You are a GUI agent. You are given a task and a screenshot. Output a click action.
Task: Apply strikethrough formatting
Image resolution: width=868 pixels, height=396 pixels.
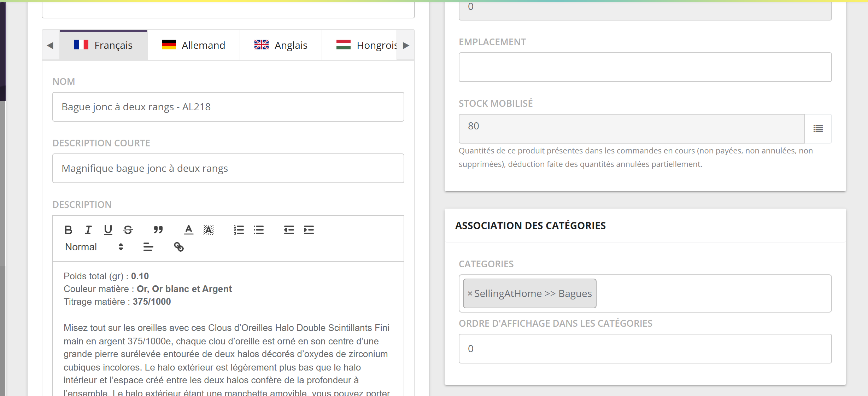point(128,230)
